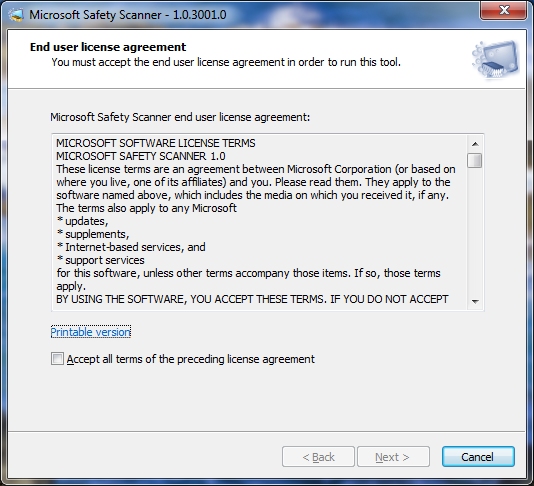Click the Back button
Screen dimensions: 534x486
click(x=318, y=457)
